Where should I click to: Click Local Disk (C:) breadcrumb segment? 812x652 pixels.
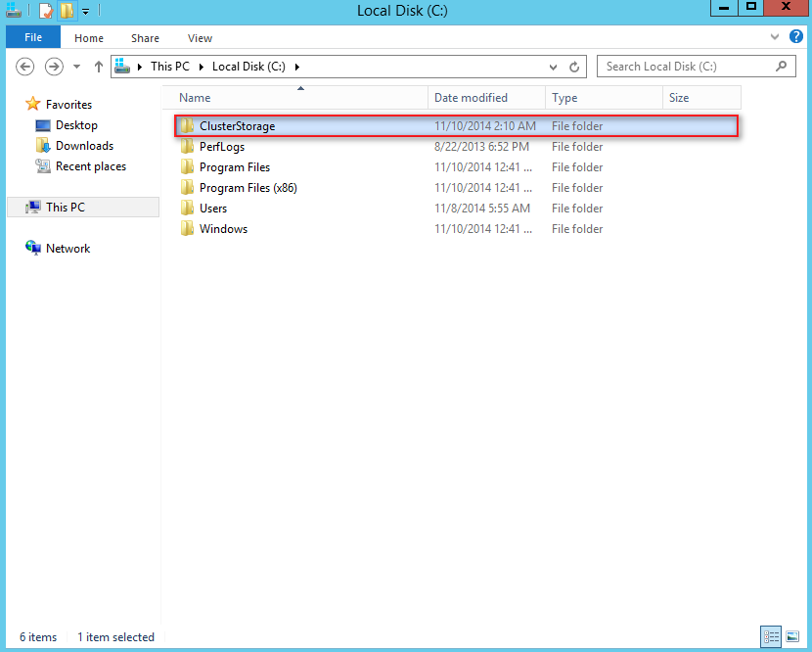pos(248,67)
